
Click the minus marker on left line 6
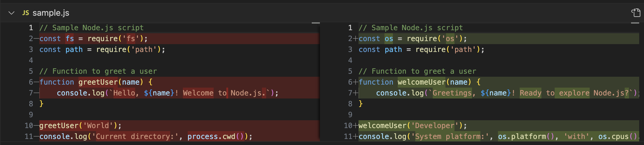37,82
